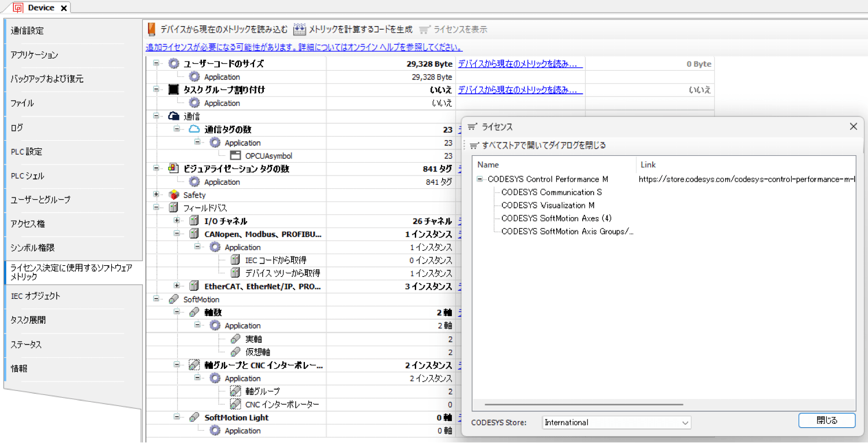Click the horizontal scrollbar in license list
The image size is (868, 443).
[583, 405]
